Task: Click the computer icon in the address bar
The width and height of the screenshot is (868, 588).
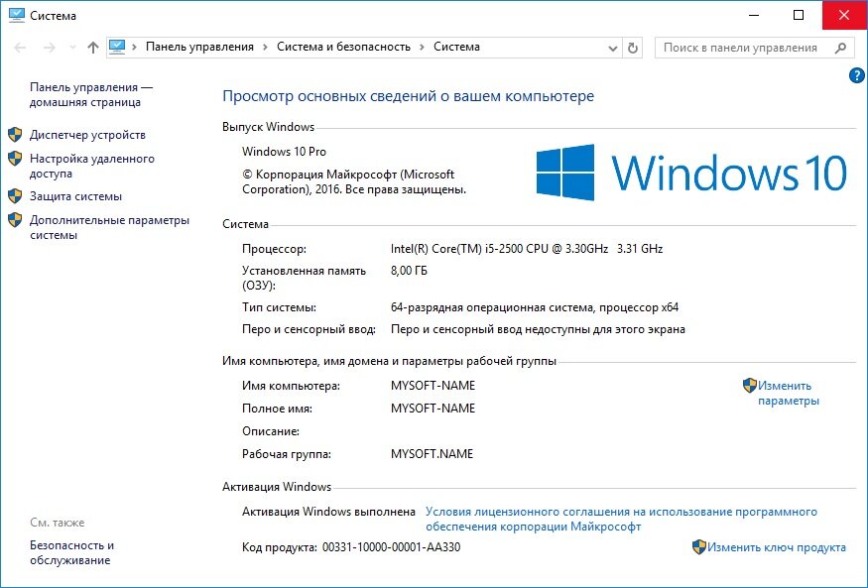Action: pos(117,47)
